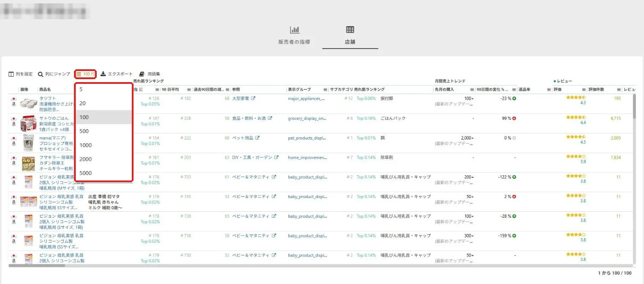Select 5 rows per page
The image size is (644, 284).
(104, 89)
